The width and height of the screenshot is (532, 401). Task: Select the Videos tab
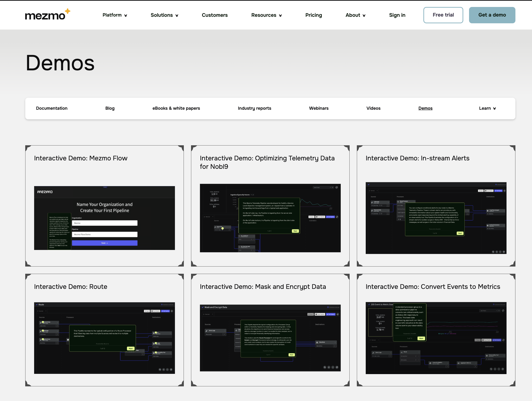tap(373, 108)
